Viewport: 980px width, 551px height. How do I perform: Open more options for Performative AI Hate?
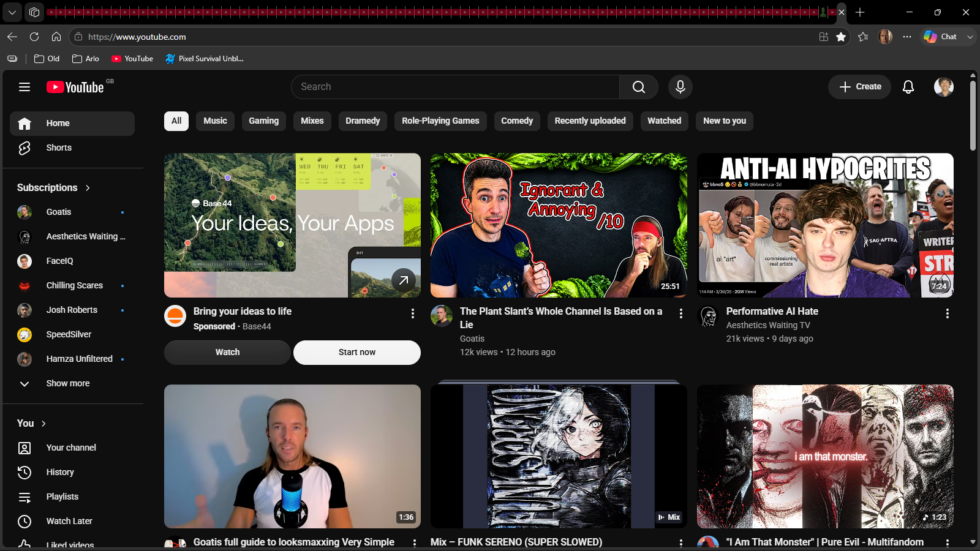tap(947, 313)
